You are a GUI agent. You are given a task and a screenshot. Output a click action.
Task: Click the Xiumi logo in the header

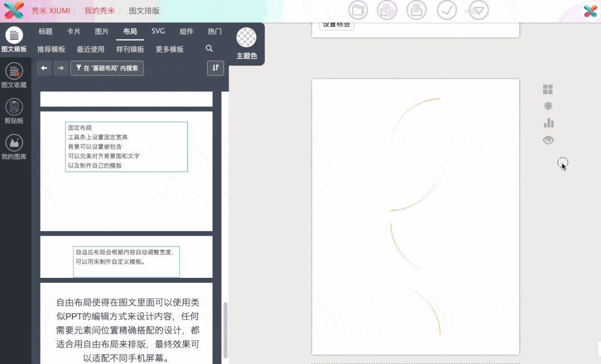(x=14, y=11)
